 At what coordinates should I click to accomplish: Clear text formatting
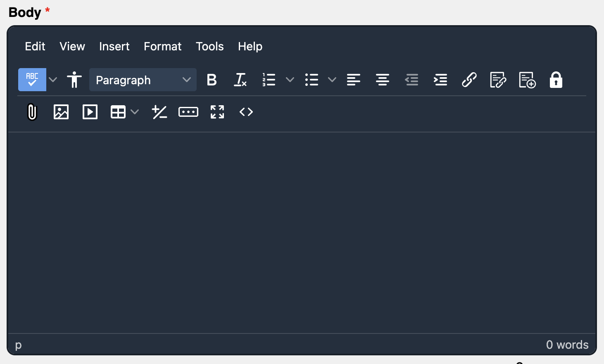(x=240, y=80)
